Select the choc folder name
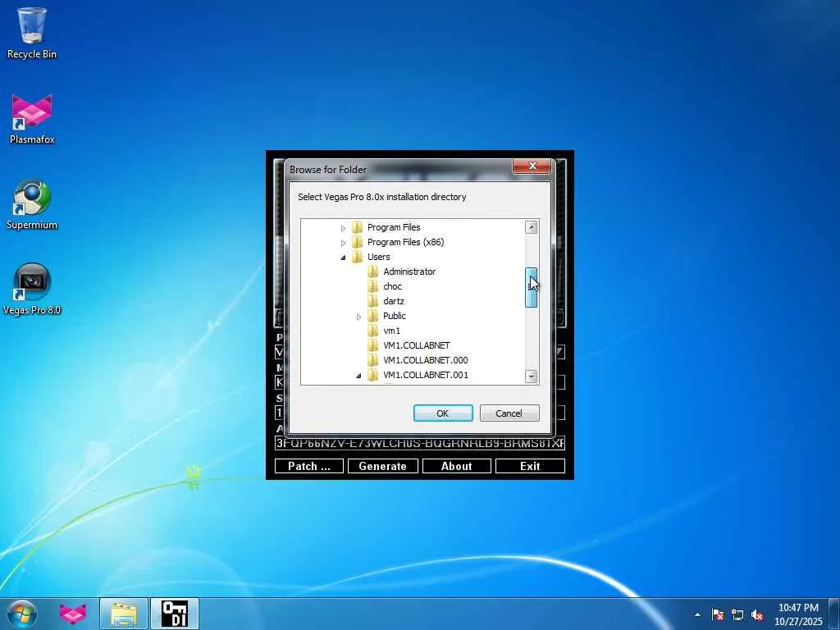840x630 pixels. [393, 286]
